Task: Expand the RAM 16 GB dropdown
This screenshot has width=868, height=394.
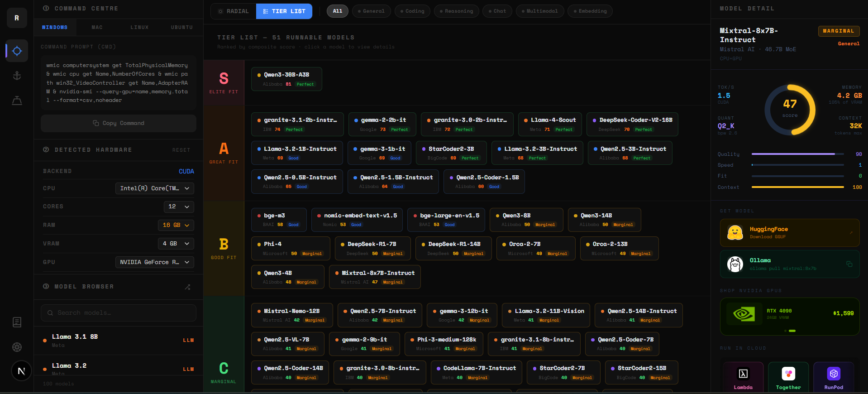Action: [x=176, y=225]
